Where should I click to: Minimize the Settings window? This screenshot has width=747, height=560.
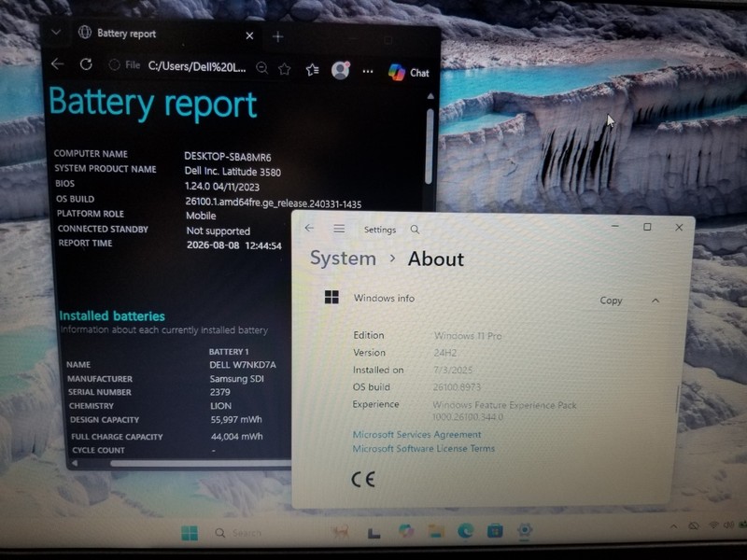(615, 226)
